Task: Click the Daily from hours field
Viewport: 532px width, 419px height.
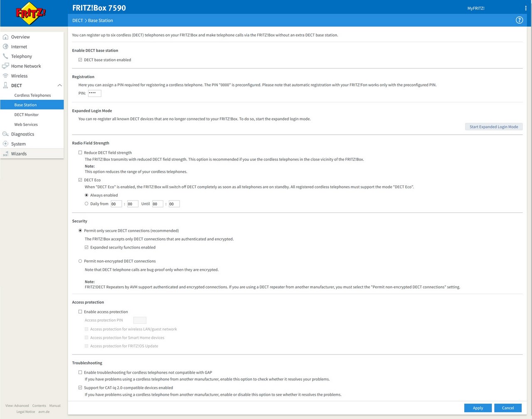Action: point(116,204)
